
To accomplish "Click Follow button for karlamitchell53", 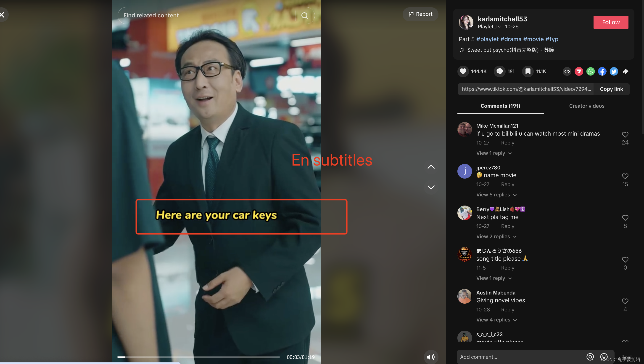I will (x=611, y=22).
